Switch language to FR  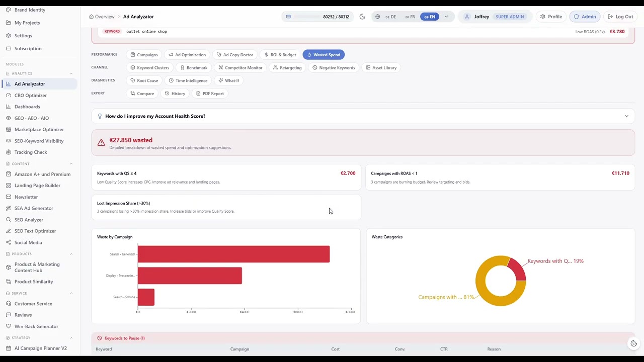pos(410,17)
